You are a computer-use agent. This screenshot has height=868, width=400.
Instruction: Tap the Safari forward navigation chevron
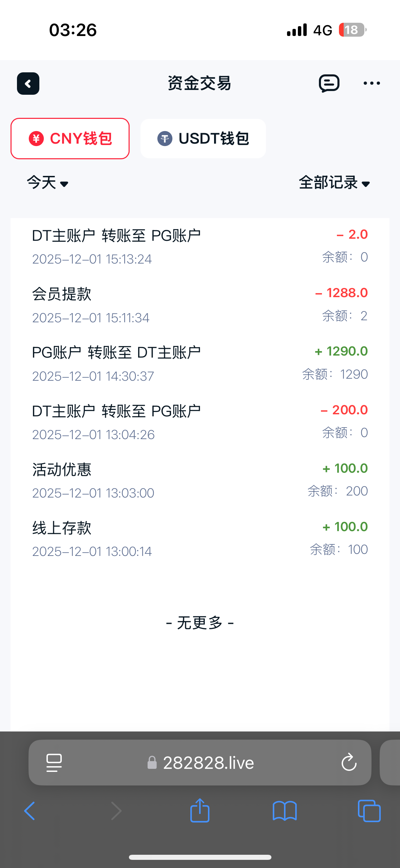116,811
